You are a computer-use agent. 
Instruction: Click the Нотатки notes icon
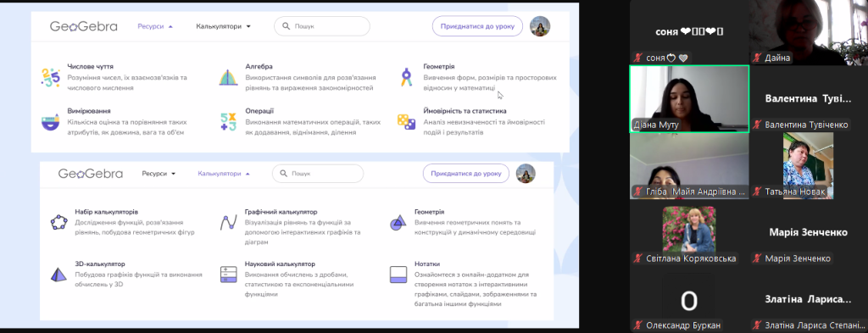pos(398,275)
